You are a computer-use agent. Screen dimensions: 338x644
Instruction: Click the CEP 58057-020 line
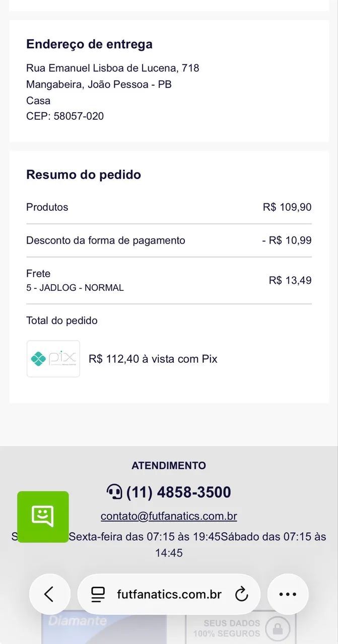(x=65, y=116)
